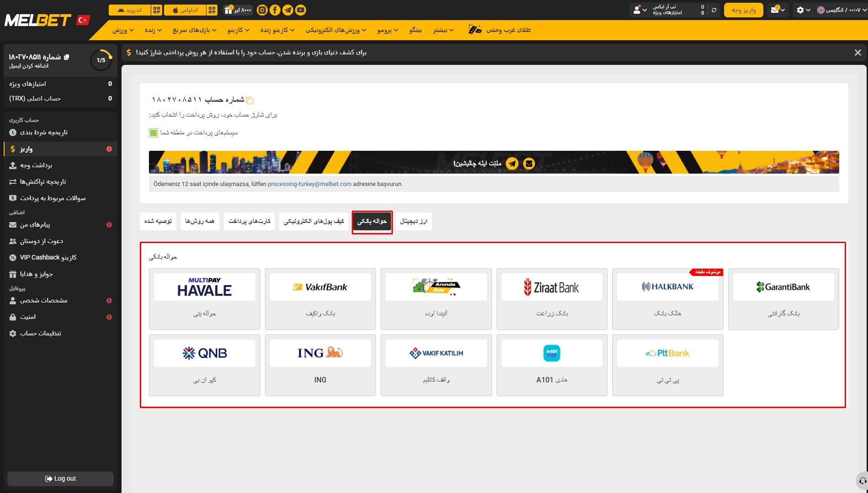Screen dimensions: 868x493
Task: Expand the ورزش sports menu
Action: [x=123, y=30]
